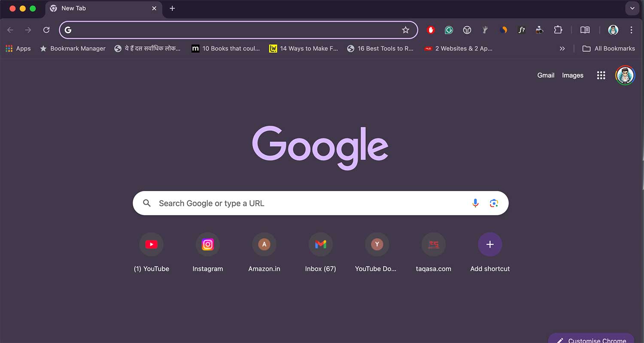Open the YouTube shortcut thumbnail

coord(151,244)
